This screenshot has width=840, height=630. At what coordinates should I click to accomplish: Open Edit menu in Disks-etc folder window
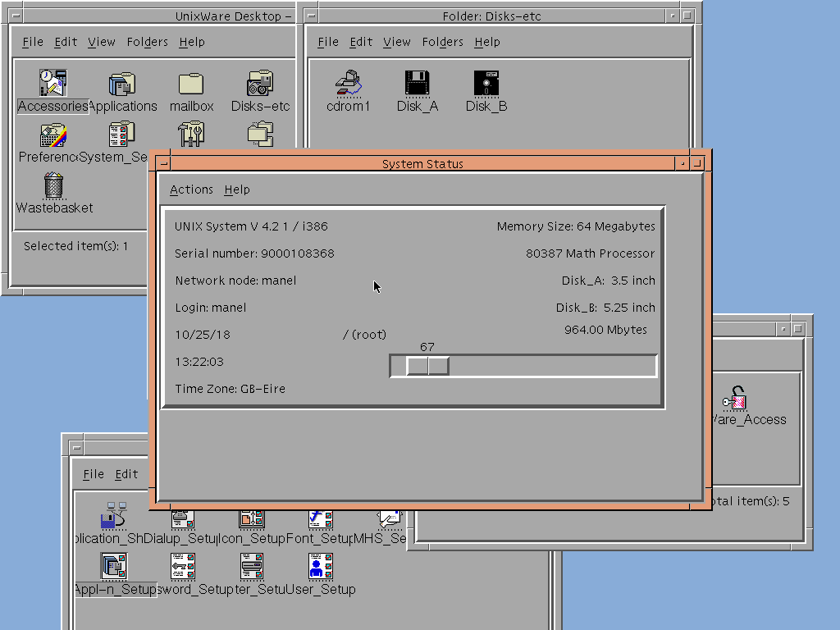(361, 42)
